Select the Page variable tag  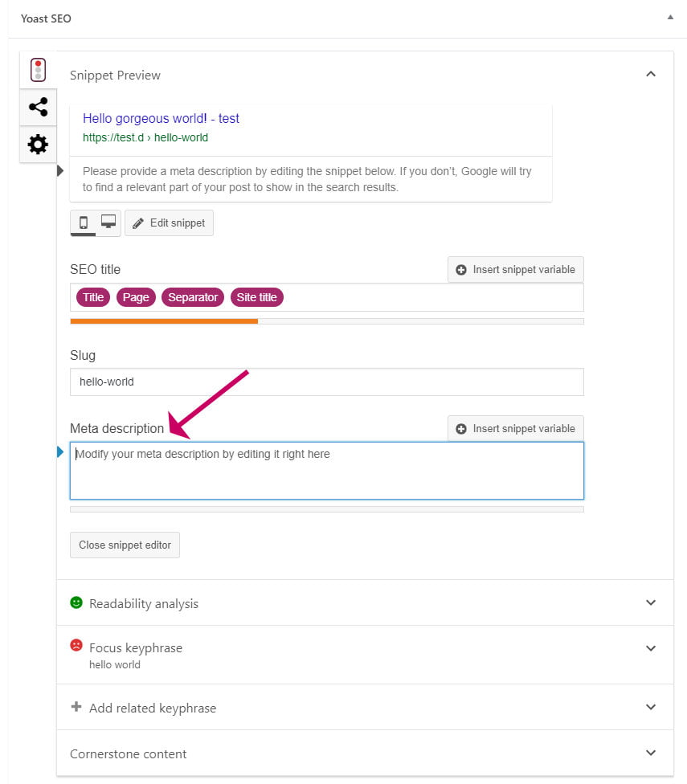point(136,297)
